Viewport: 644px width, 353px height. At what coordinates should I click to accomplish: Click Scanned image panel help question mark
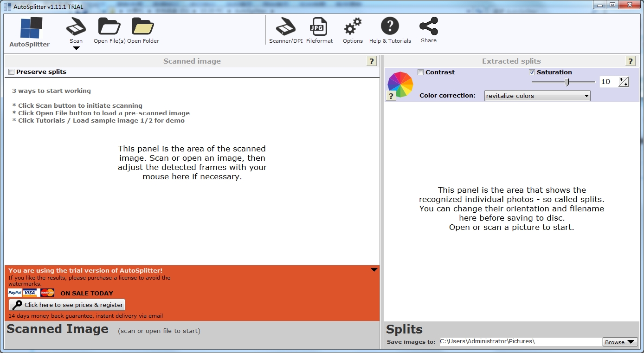[371, 61]
